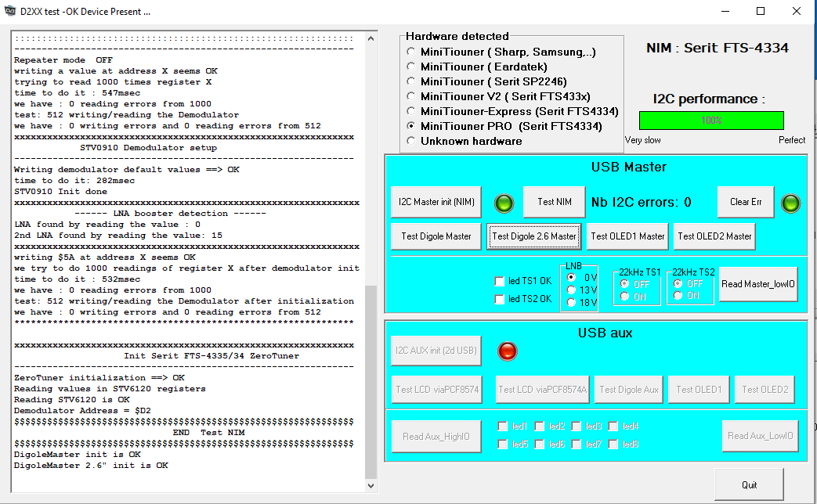Run Test Digole 2.6 Master

click(534, 236)
